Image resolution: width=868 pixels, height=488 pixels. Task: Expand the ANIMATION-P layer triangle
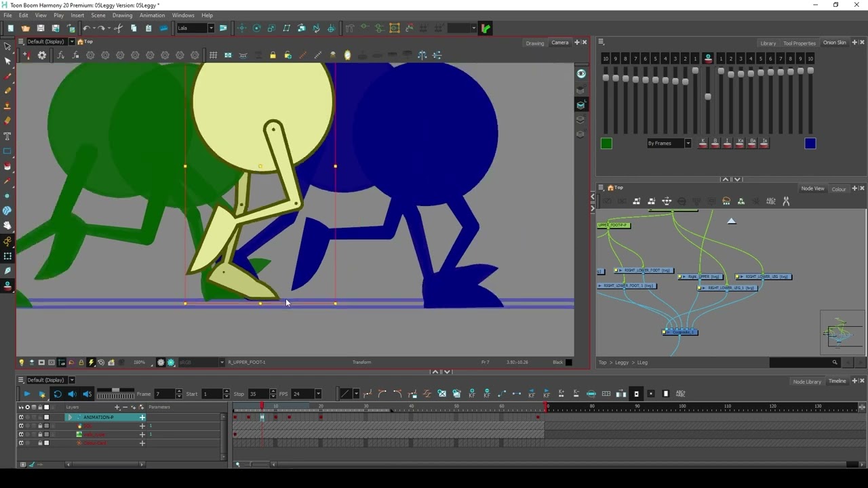click(x=70, y=418)
